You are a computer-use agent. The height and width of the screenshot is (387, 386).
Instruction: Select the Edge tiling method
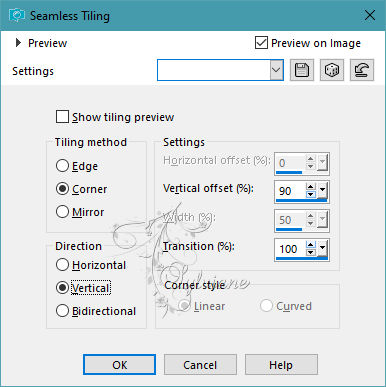coord(62,166)
